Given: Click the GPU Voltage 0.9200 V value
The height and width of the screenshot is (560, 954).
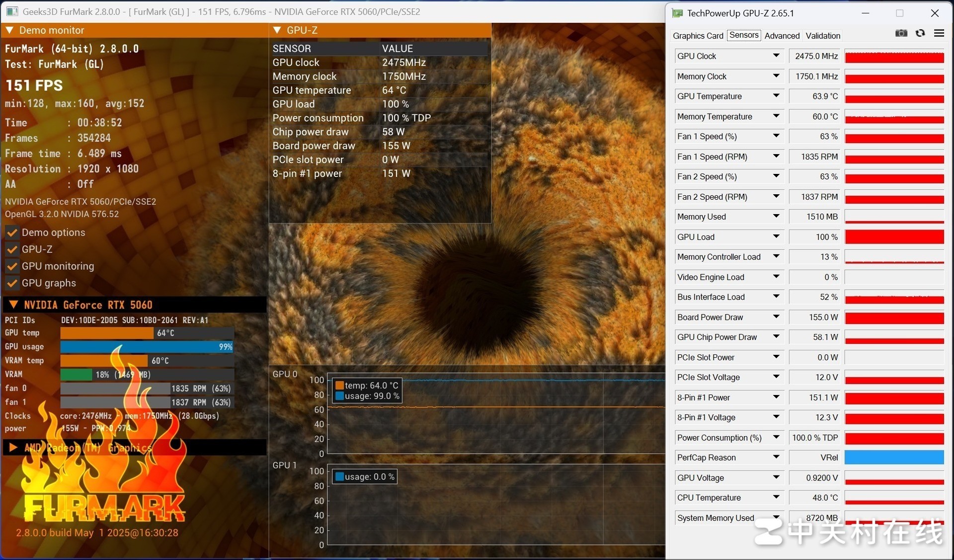Looking at the screenshot, I should 816,478.
